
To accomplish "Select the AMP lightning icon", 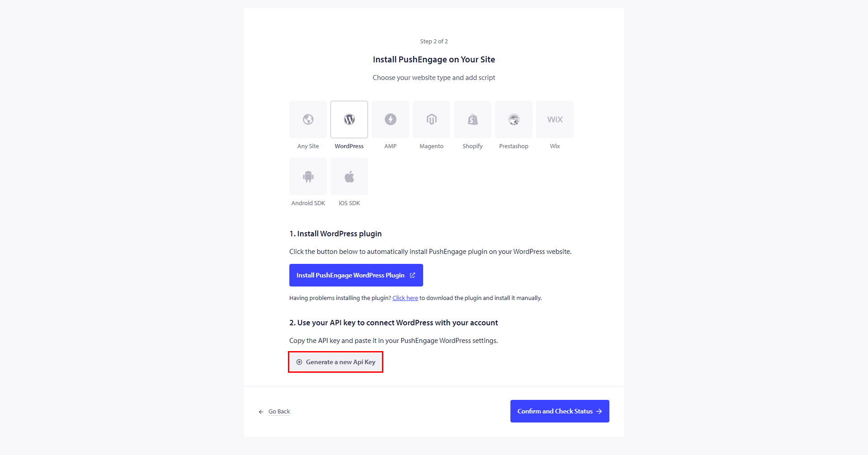I will click(x=390, y=119).
